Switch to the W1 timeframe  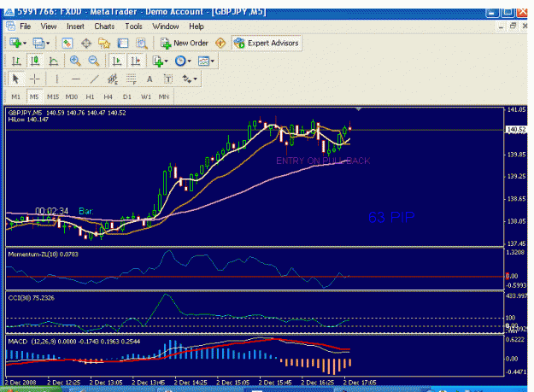point(146,97)
